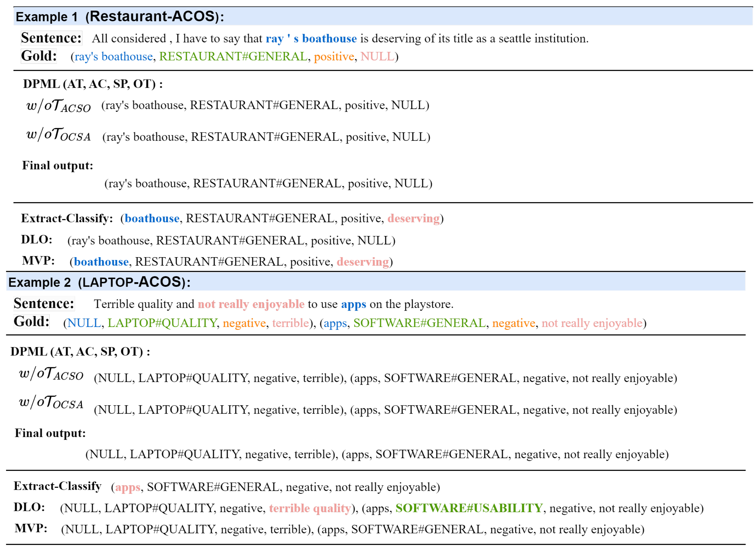Click the 'DLO:' label in Example 1
756x553 pixels.
[x=37, y=239]
